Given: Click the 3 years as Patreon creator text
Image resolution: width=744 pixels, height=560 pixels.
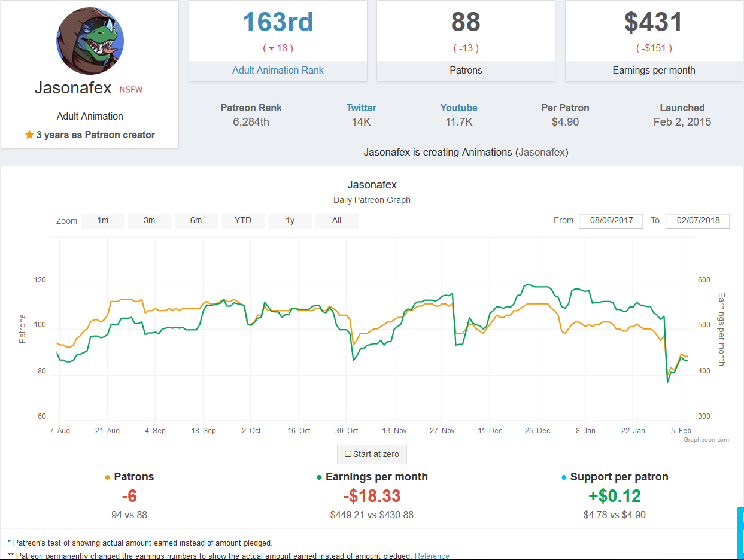Looking at the screenshot, I should (96, 135).
